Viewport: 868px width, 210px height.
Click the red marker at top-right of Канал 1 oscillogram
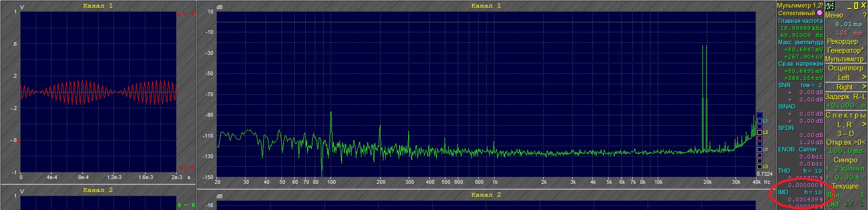pos(186,15)
